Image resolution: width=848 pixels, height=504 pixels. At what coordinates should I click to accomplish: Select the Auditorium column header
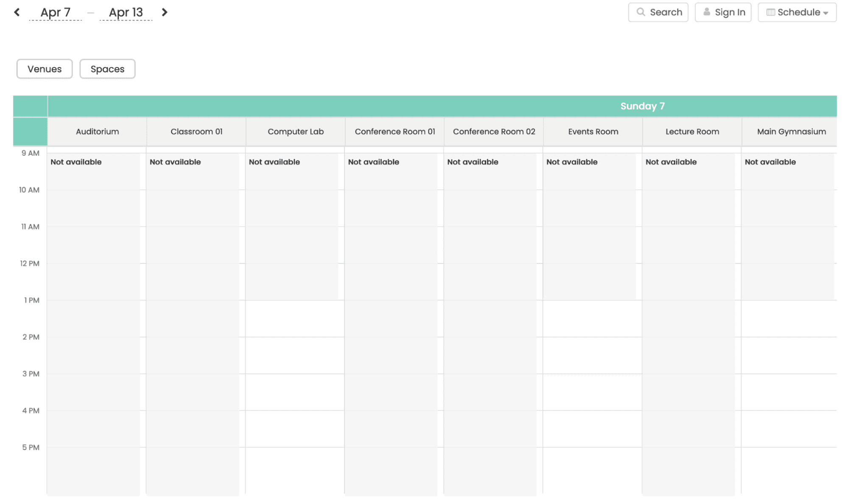point(97,132)
